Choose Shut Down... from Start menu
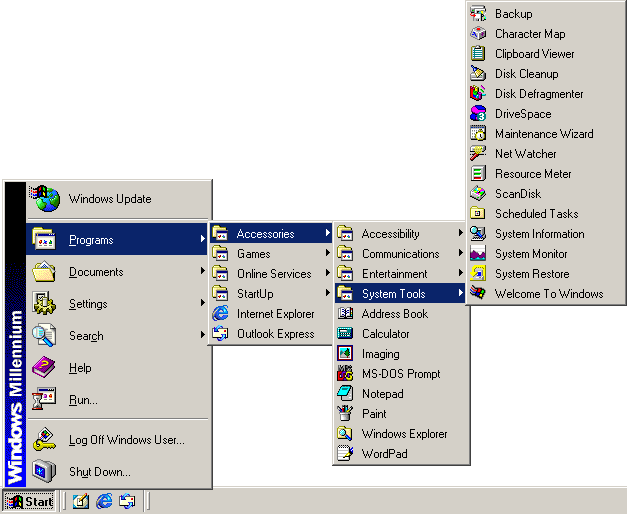 point(117,471)
